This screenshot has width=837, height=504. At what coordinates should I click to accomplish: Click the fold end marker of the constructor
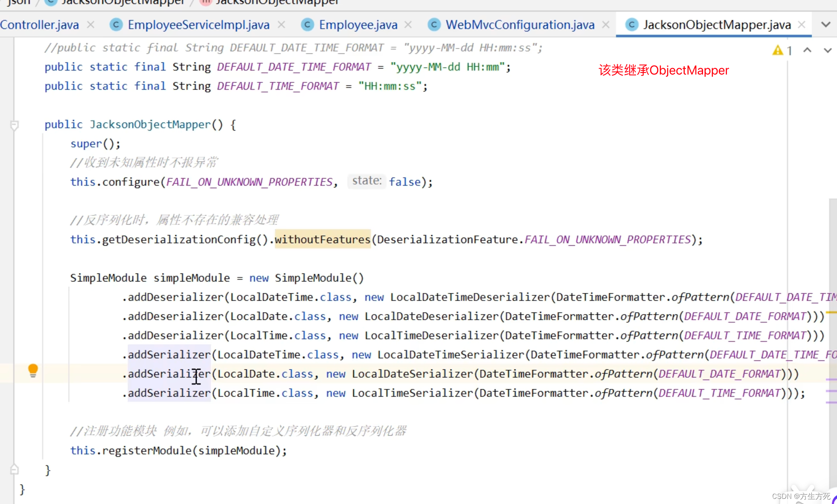pyautogui.click(x=14, y=469)
